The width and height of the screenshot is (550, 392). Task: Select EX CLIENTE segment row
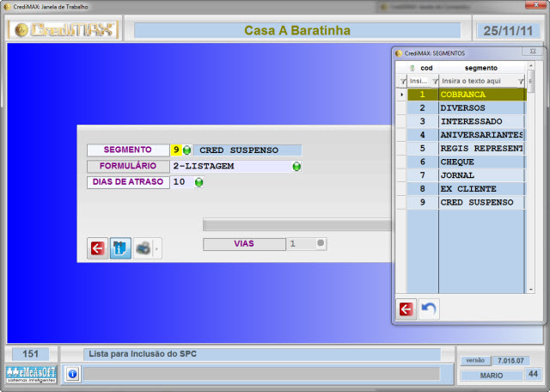[x=480, y=189]
